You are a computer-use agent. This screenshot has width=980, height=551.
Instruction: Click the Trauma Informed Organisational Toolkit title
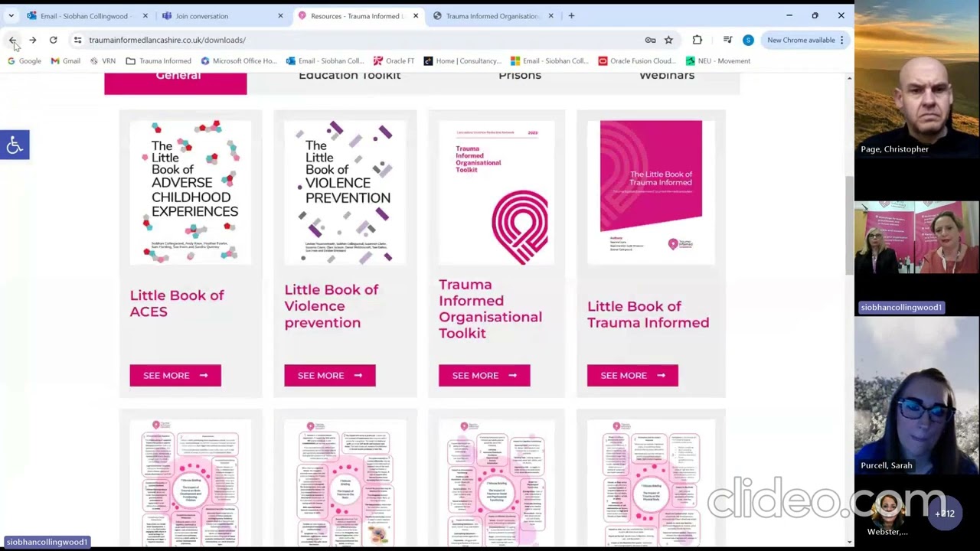pyautogui.click(x=490, y=308)
